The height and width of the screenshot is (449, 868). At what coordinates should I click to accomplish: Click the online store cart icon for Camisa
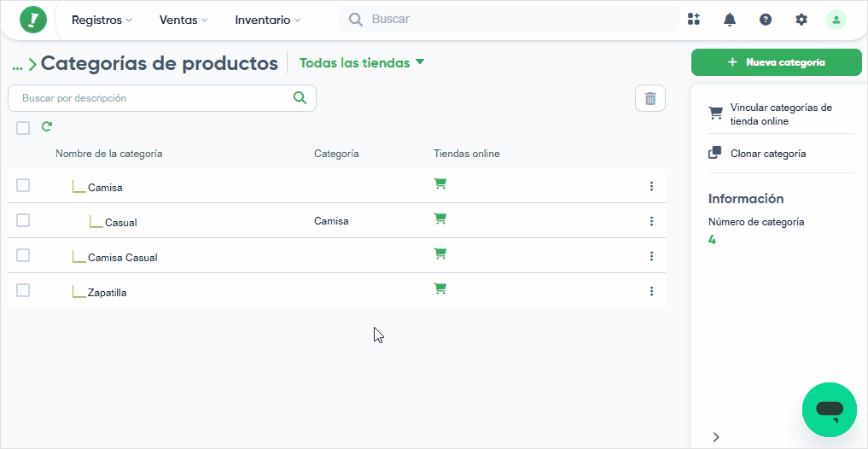coord(440,184)
